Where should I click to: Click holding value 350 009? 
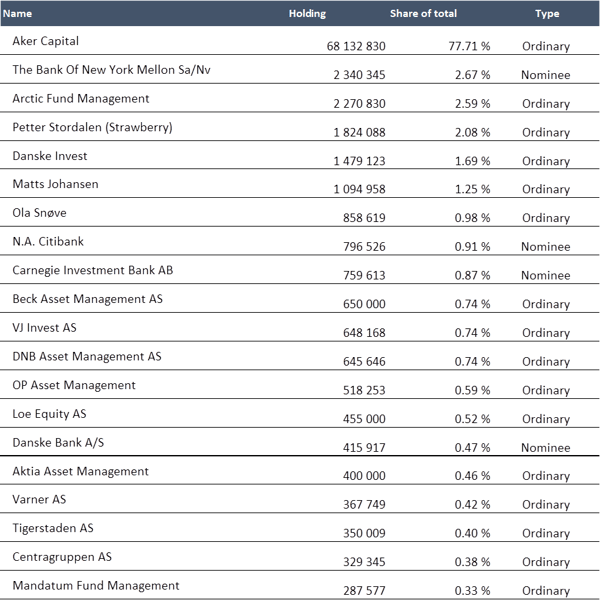(364, 533)
